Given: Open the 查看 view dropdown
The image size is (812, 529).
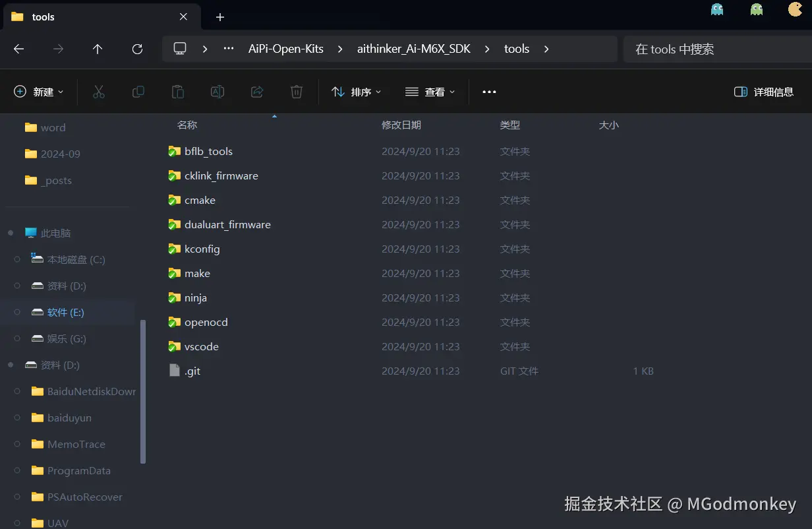Looking at the screenshot, I should [x=430, y=92].
